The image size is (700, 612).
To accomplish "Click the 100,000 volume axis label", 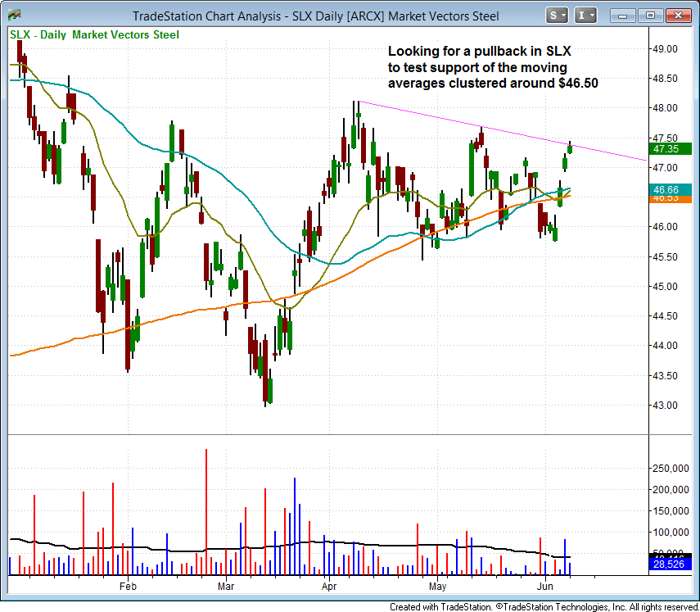I will pos(671,533).
